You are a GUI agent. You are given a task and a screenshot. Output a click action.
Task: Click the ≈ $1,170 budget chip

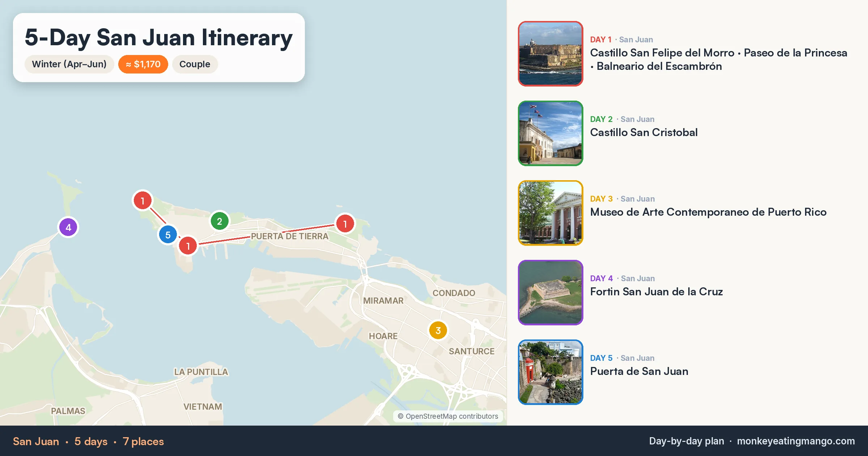tap(143, 64)
